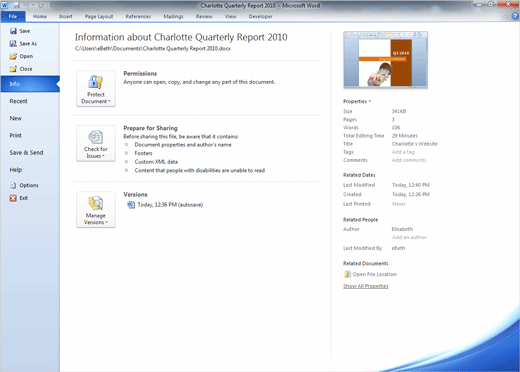Click the Show All Properties link
520x372 pixels.
point(366,286)
